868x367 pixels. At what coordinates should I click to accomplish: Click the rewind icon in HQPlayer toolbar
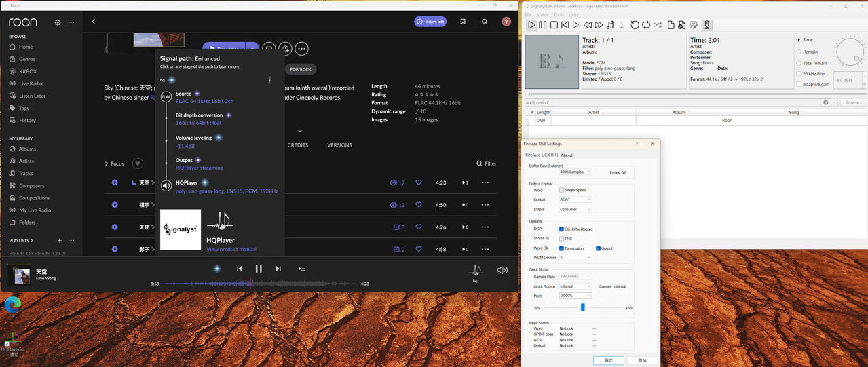point(588,25)
